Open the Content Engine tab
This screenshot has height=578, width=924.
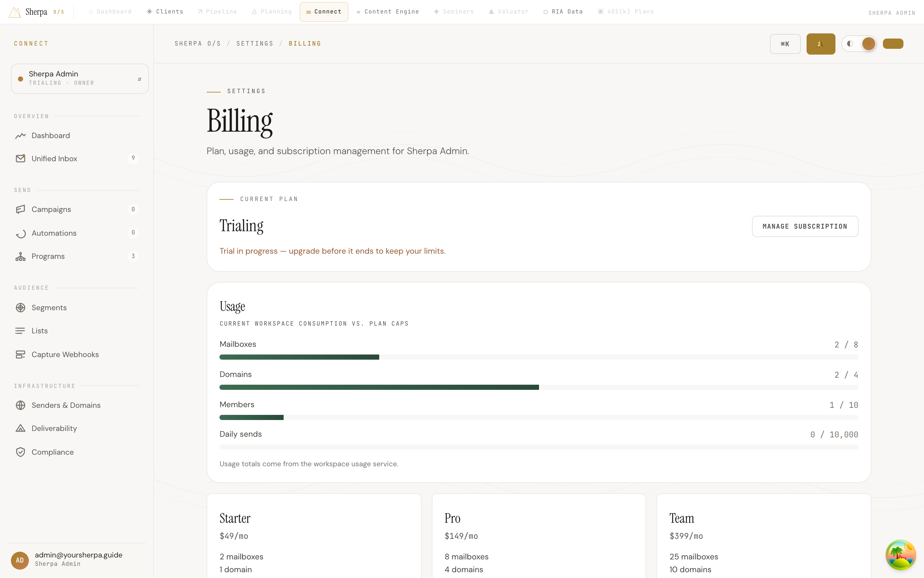pyautogui.click(x=388, y=12)
